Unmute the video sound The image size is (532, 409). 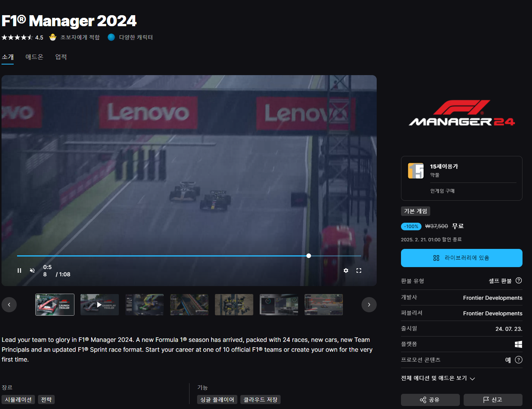(32, 271)
